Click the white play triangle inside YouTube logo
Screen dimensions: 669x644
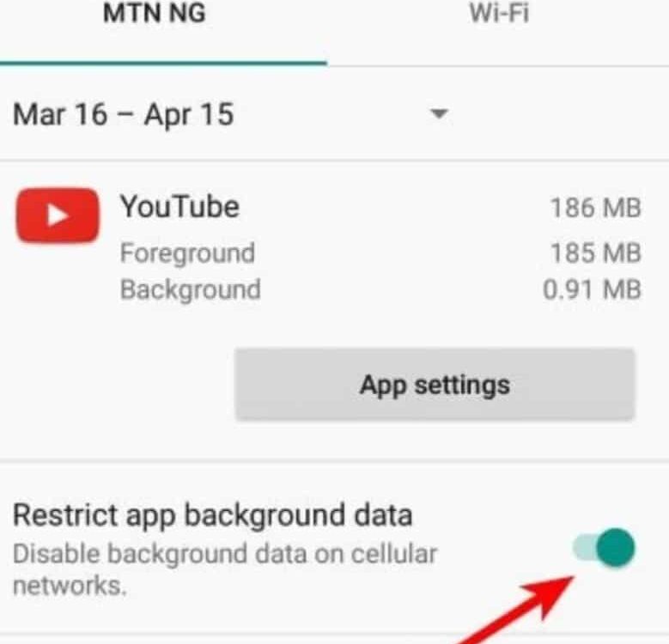[58, 215]
